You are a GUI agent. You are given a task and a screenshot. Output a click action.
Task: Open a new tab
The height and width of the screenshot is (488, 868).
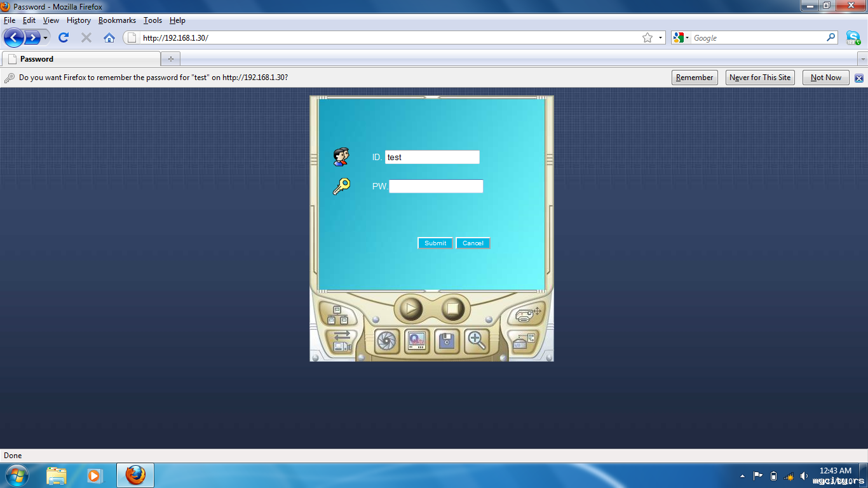[170, 59]
